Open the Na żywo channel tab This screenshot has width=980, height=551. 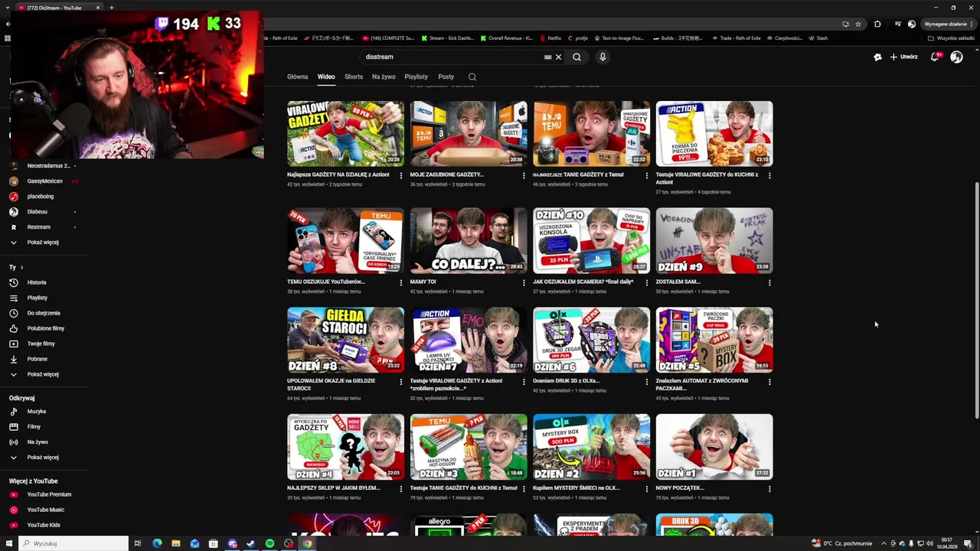point(384,77)
